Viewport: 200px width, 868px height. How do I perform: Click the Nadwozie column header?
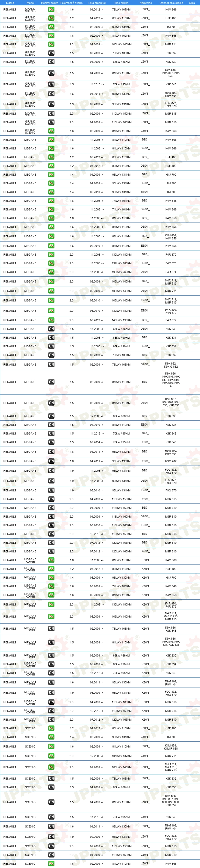pos(146,3)
